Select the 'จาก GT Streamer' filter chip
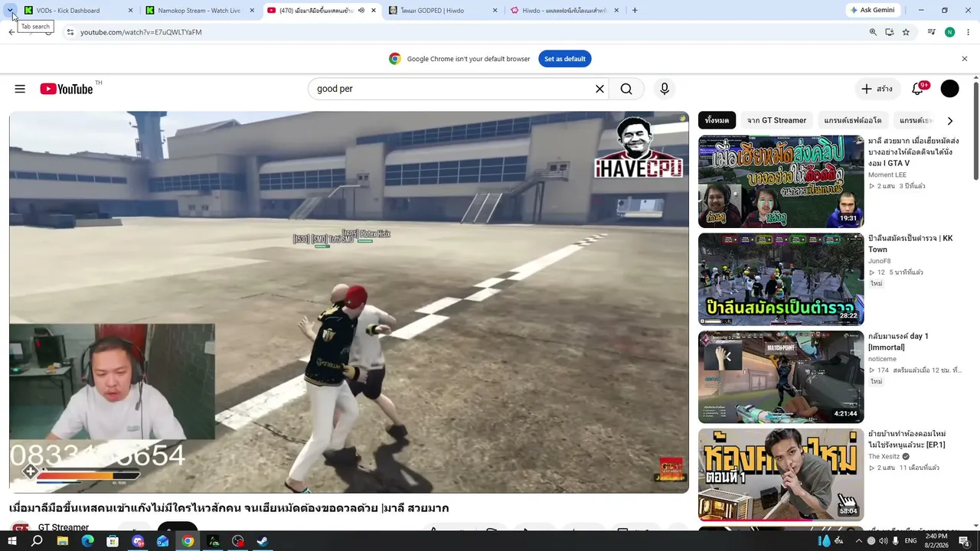 (x=776, y=120)
